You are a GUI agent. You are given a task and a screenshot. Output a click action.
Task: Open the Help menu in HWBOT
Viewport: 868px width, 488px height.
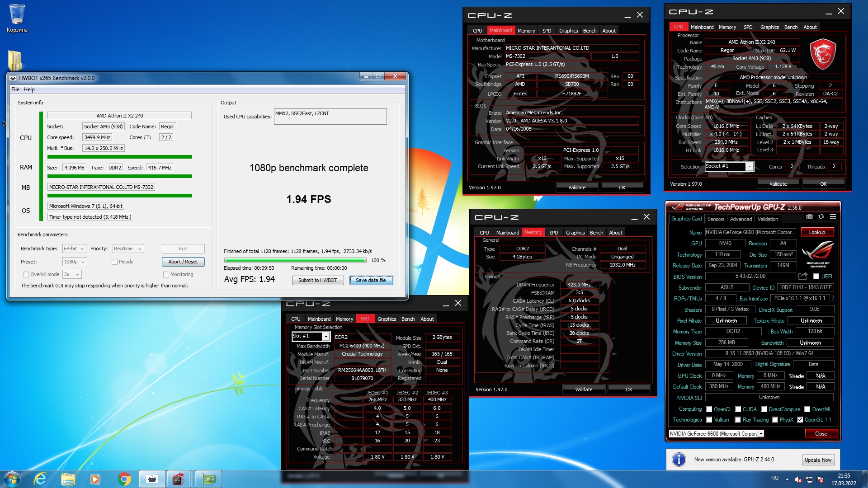[x=29, y=89]
